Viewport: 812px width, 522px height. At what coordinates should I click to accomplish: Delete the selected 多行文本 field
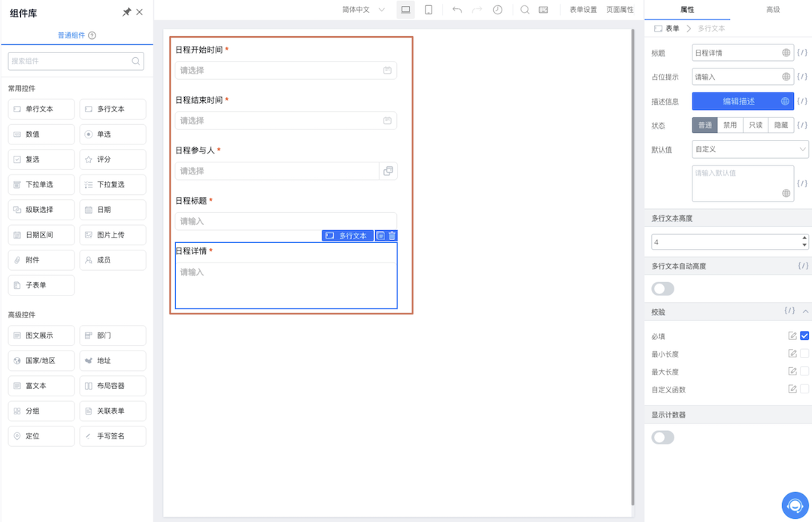click(x=392, y=235)
